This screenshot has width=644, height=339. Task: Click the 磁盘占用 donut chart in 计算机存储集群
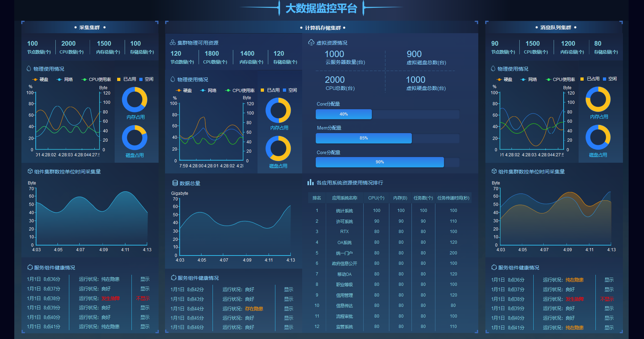coord(278,148)
